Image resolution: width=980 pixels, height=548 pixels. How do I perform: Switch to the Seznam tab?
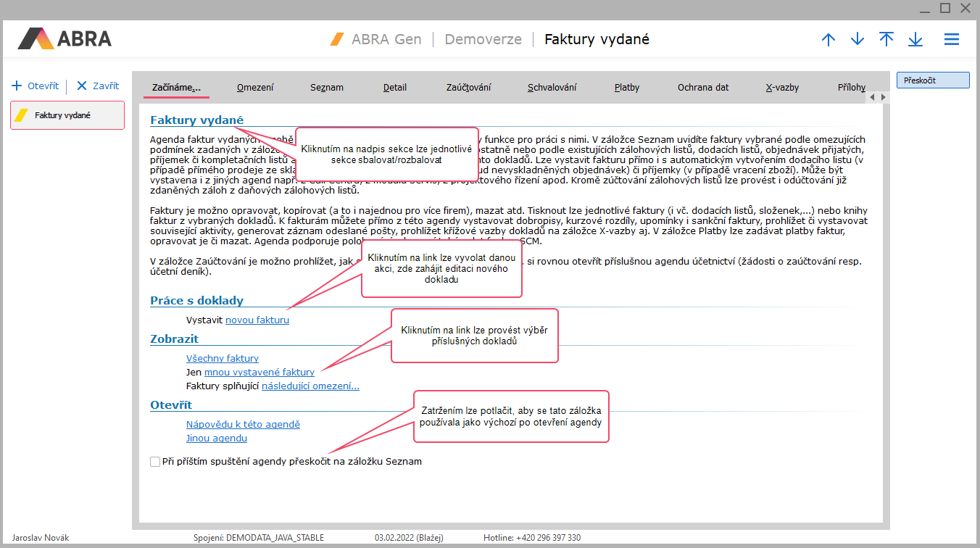coord(327,87)
